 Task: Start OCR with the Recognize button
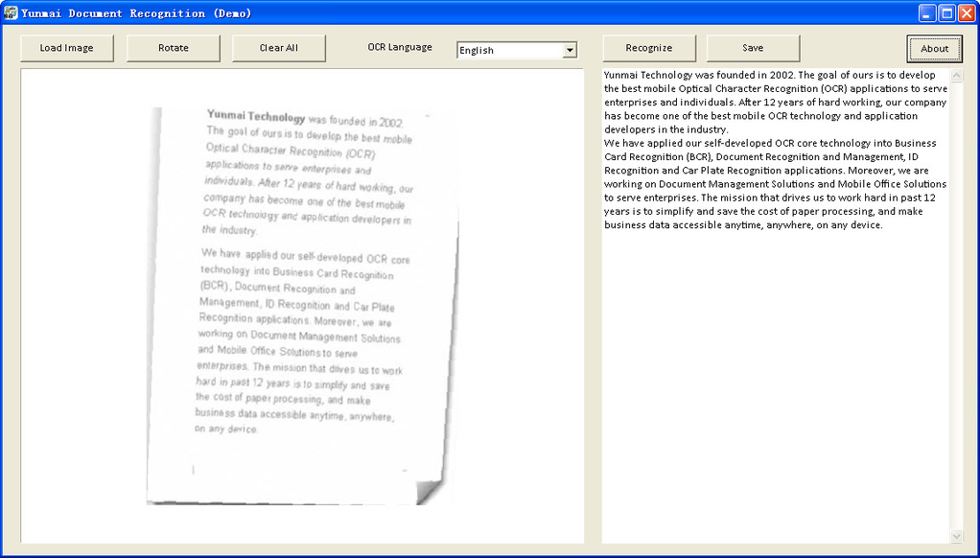coord(649,48)
